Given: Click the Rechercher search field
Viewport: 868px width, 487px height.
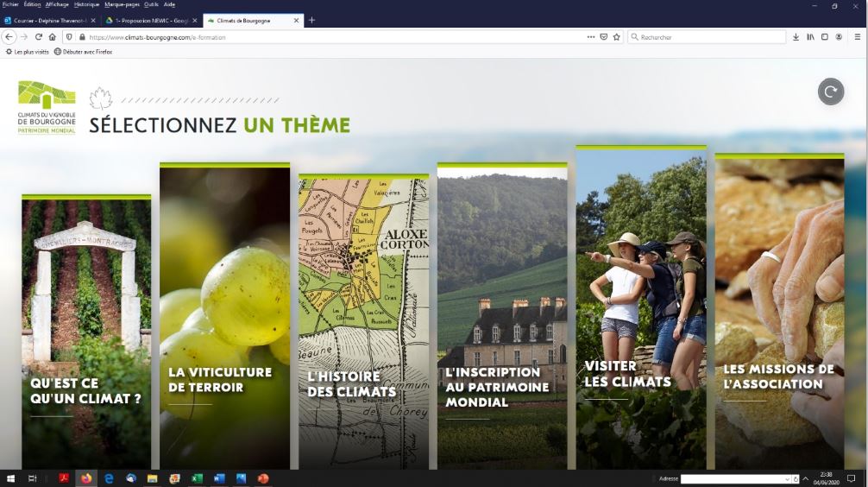Looking at the screenshot, I should click(707, 37).
